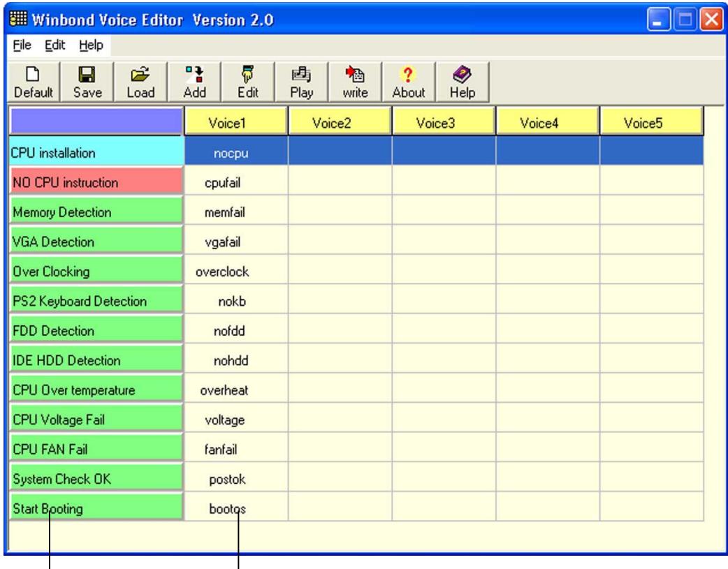
Task: Select the Voice5 column header
Action: click(651, 121)
